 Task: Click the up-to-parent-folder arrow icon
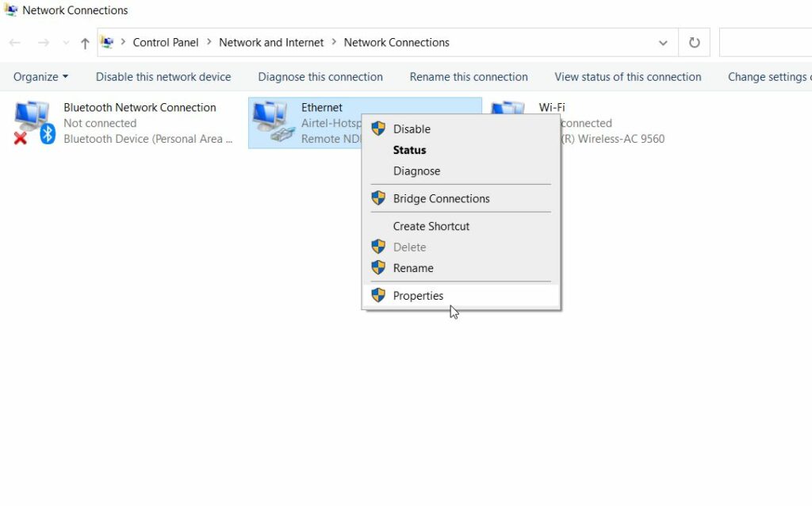[x=84, y=42]
